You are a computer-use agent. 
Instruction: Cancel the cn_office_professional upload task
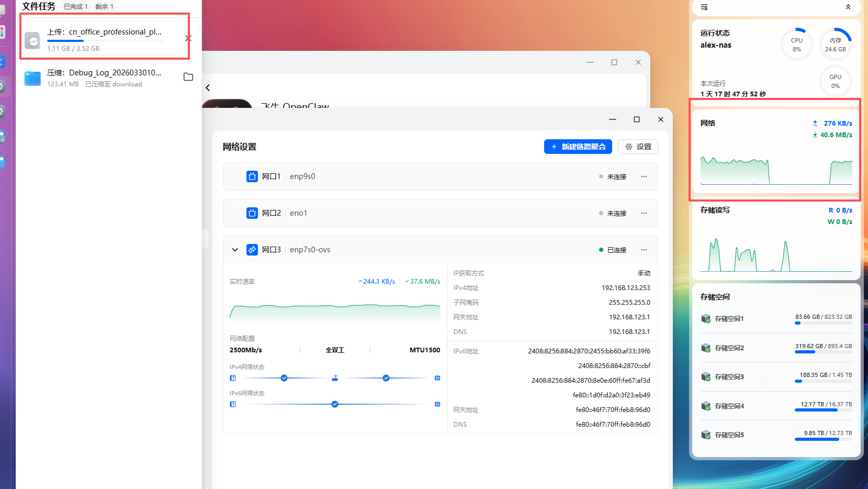pos(188,38)
